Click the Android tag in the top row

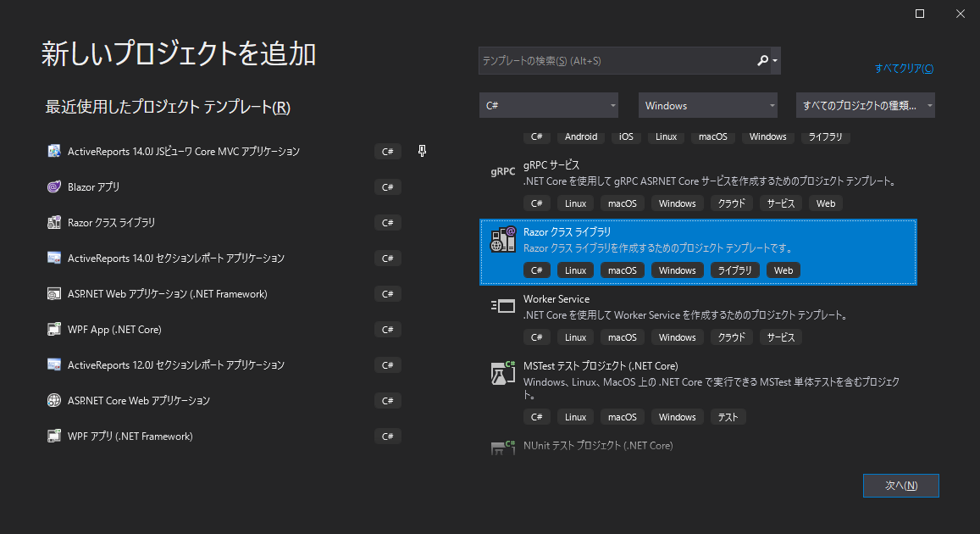[x=580, y=137]
